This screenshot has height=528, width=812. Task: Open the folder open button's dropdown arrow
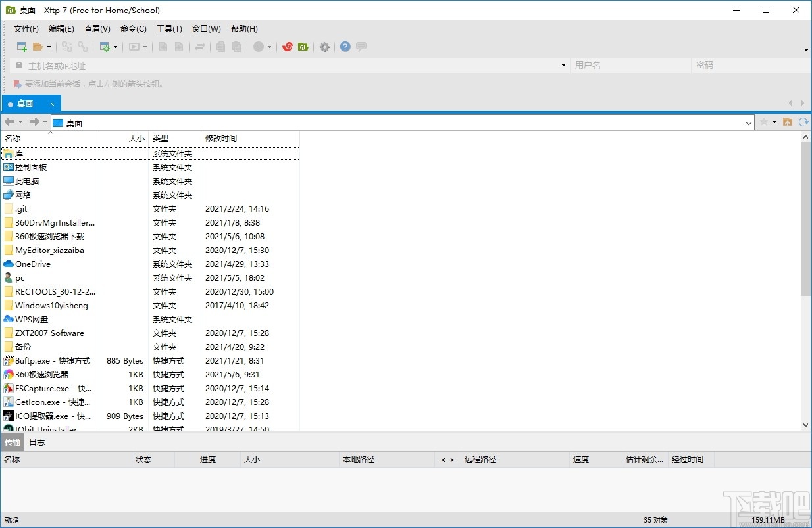[47, 47]
